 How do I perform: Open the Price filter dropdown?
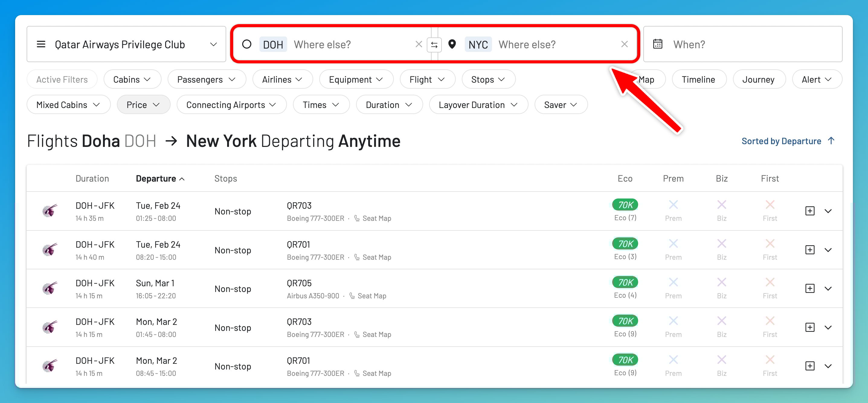143,105
